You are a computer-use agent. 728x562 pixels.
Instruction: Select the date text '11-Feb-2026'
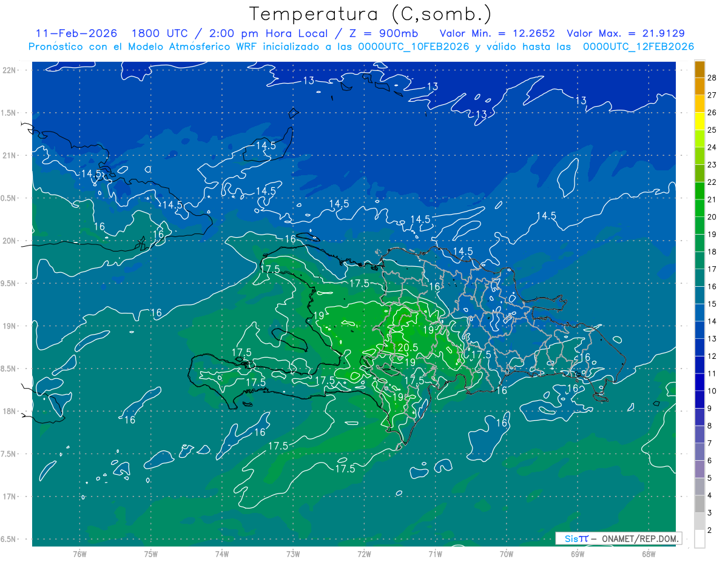[76, 33]
